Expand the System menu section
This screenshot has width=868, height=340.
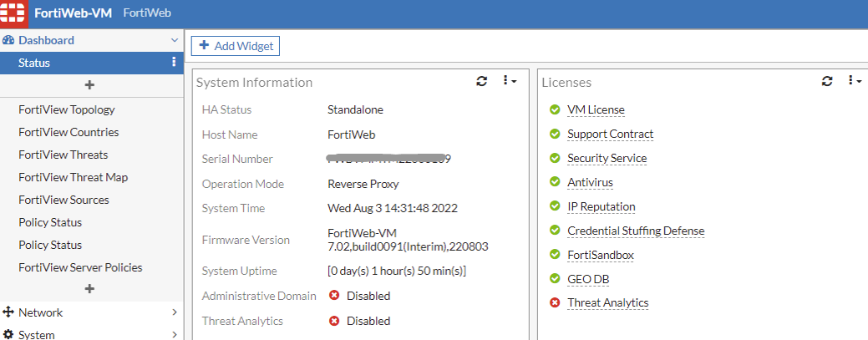click(x=175, y=335)
